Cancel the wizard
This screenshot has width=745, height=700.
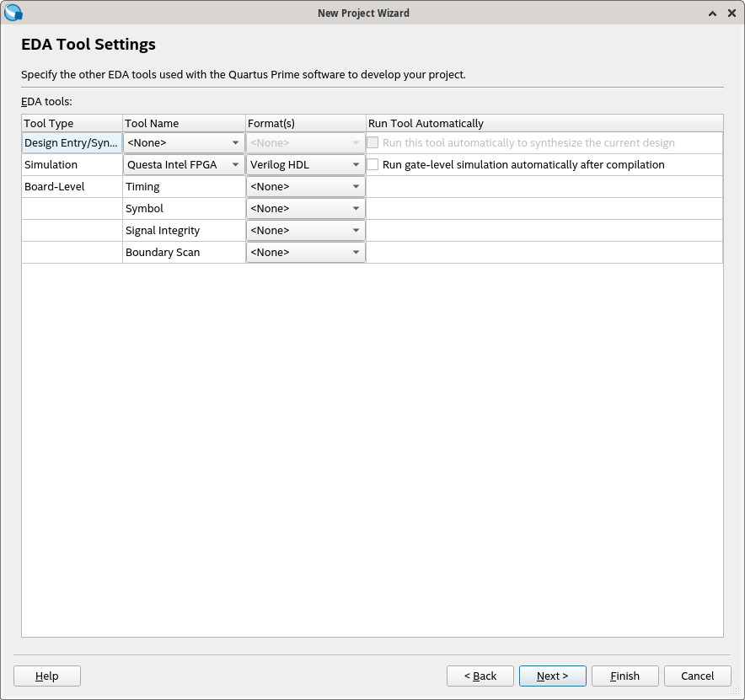pos(697,676)
